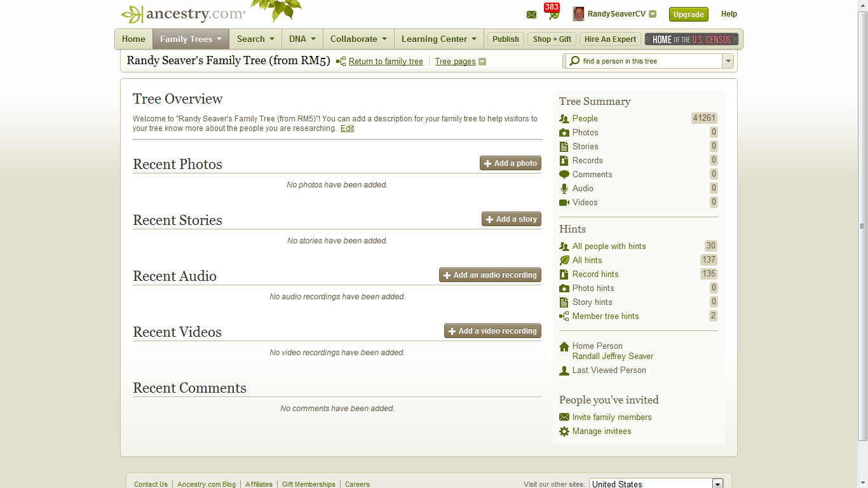
Task: Open the Randall Jeffrey Seaver home person link
Action: point(613,356)
